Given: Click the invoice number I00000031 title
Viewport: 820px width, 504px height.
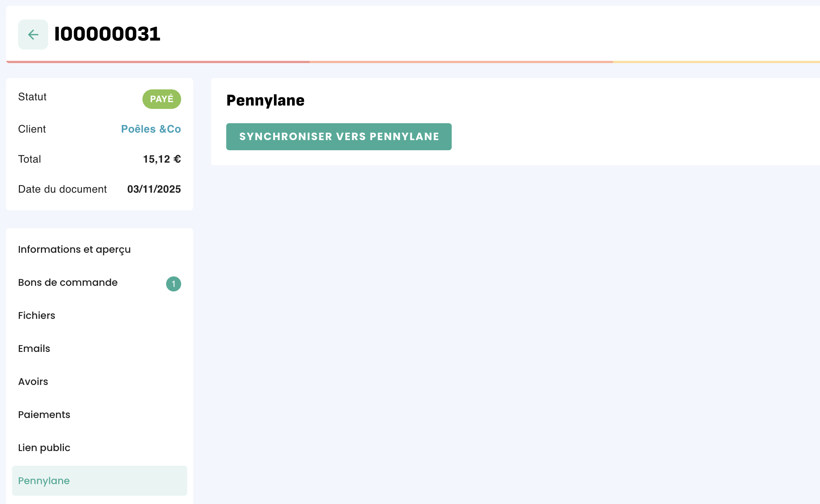Looking at the screenshot, I should 107,34.
